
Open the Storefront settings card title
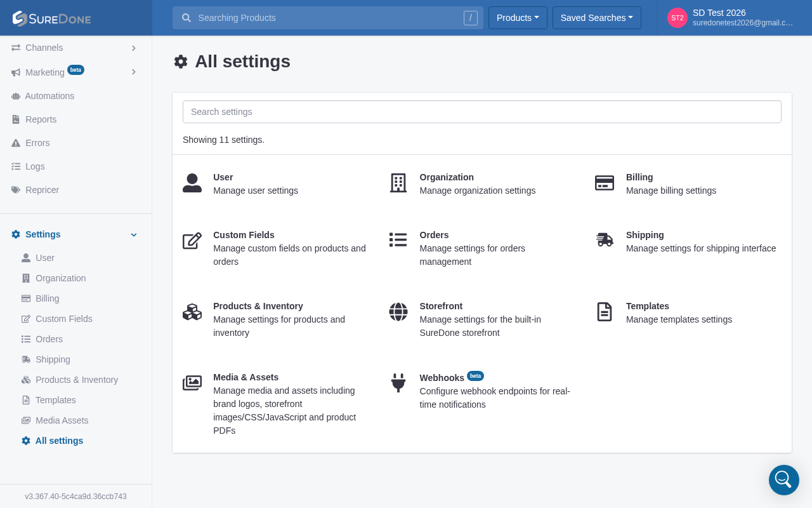coord(441,306)
